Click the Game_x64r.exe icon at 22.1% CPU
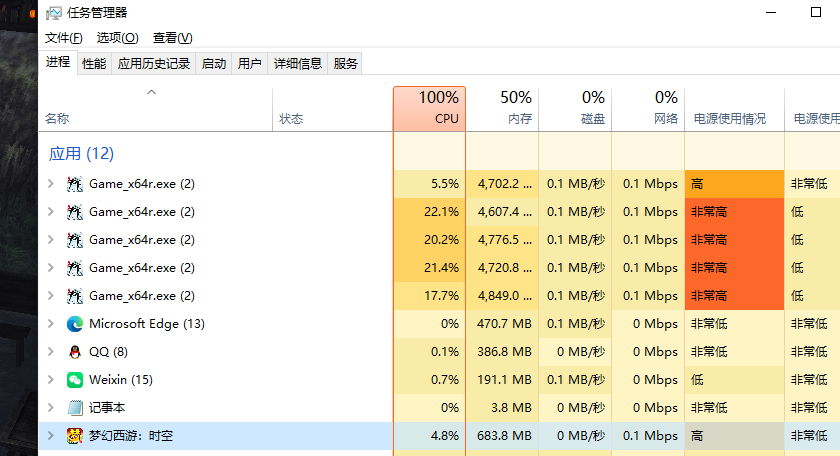This screenshot has width=840, height=456. [75, 212]
